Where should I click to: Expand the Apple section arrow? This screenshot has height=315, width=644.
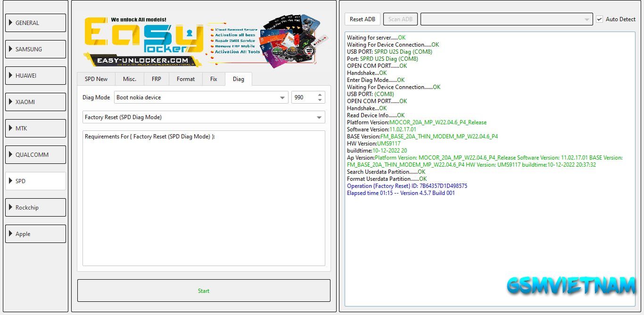tap(10, 234)
